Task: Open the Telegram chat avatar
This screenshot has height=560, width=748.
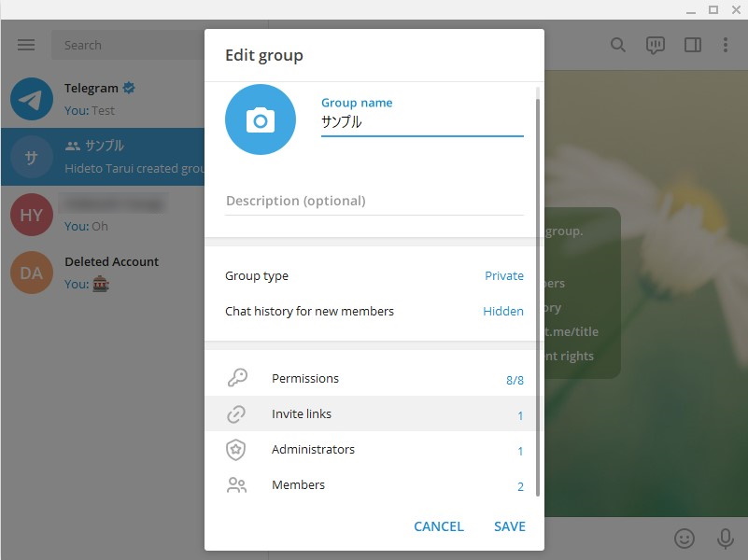Action: 32,99
